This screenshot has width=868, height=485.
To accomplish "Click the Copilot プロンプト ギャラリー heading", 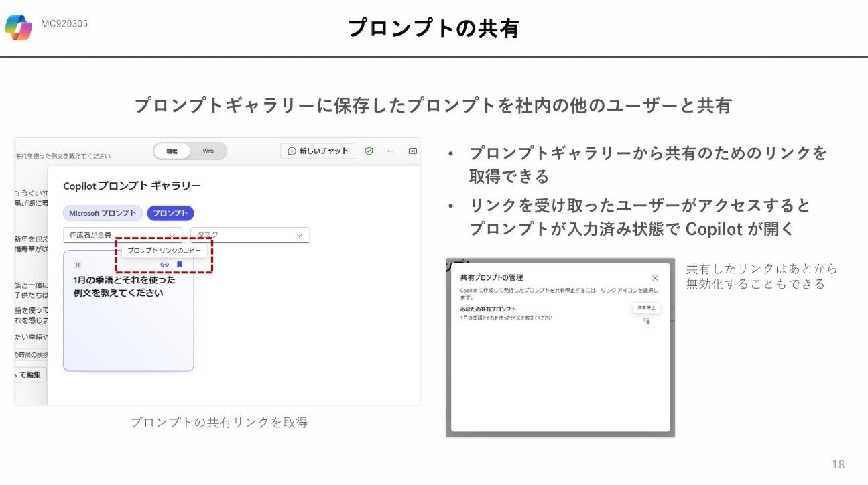I will point(132,186).
